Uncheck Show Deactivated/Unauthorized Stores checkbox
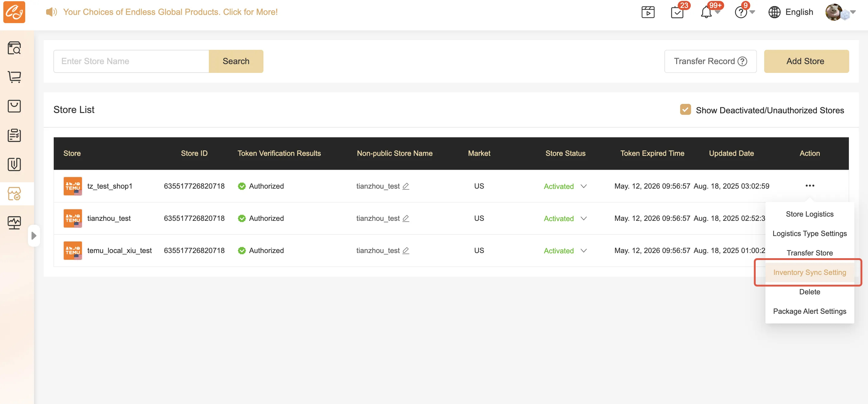Image resolution: width=868 pixels, height=404 pixels. (685, 110)
